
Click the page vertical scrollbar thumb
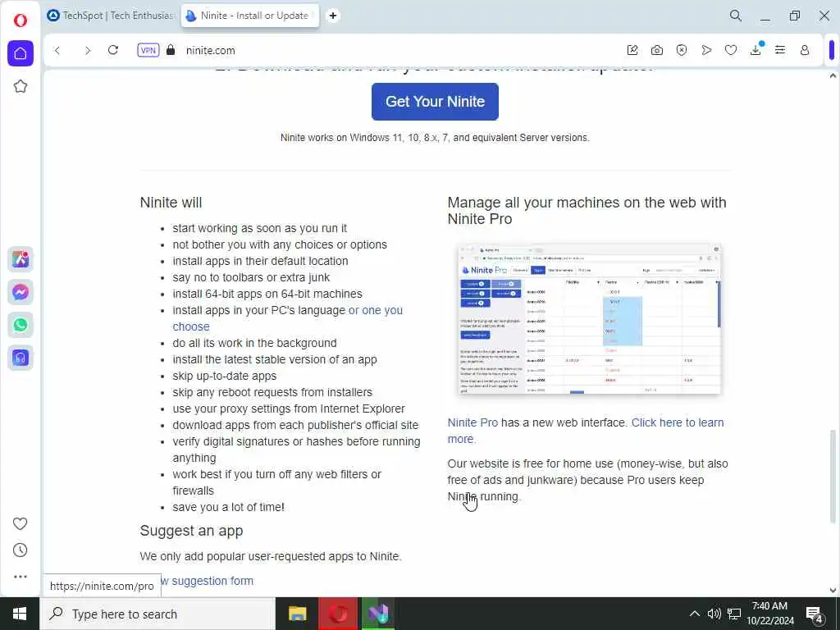click(833, 476)
